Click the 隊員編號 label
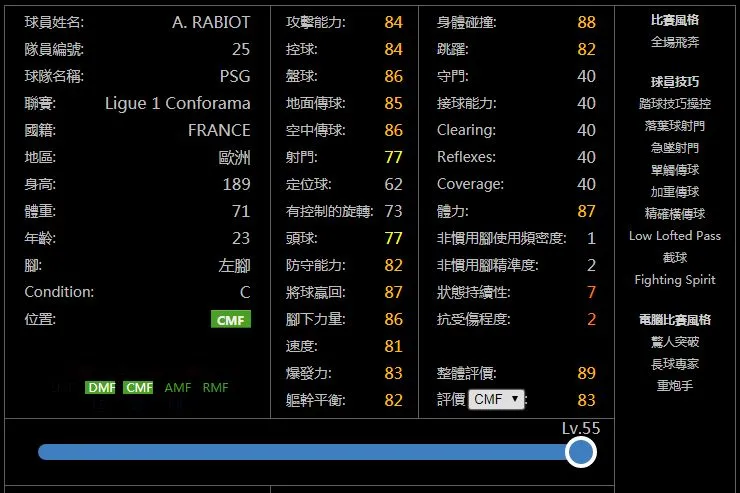Image resolution: width=740 pixels, height=493 pixels. (x=54, y=49)
